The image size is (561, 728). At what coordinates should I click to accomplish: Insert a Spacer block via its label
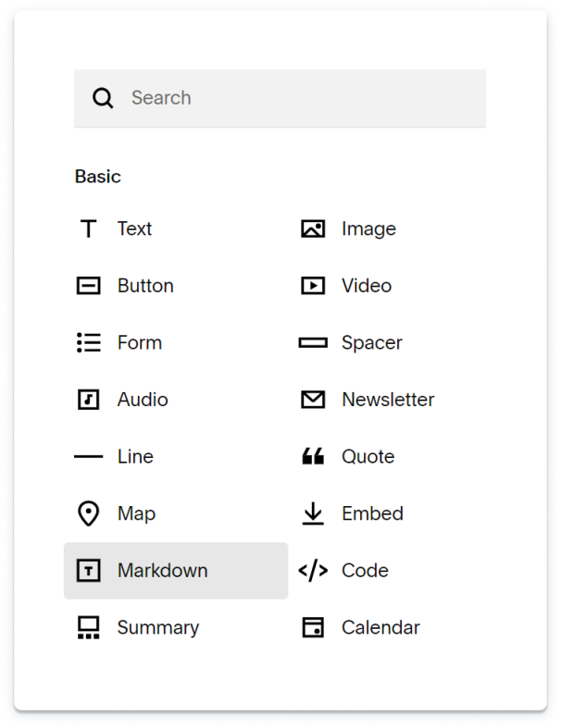pos(372,343)
